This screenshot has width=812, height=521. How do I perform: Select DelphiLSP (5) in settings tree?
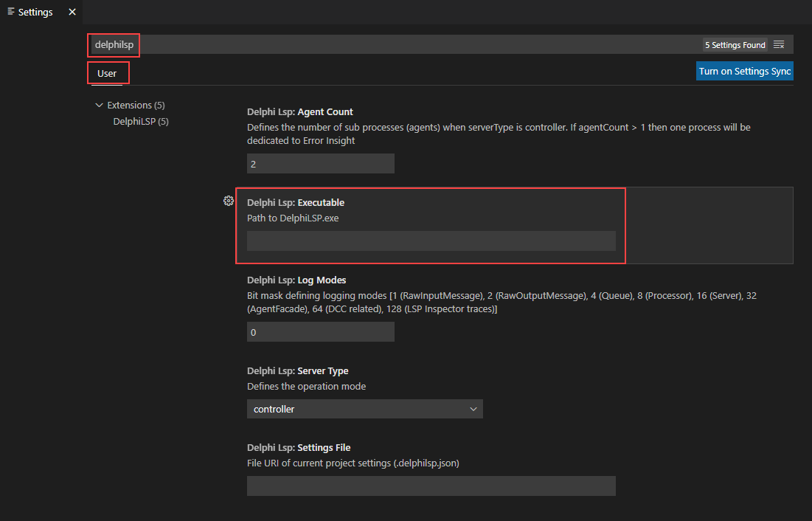pos(141,121)
